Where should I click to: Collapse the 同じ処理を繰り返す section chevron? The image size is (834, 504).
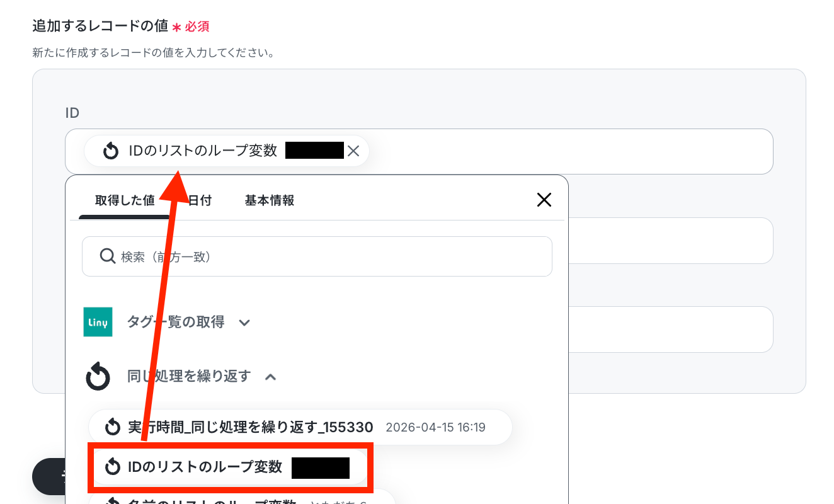coord(270,377)
